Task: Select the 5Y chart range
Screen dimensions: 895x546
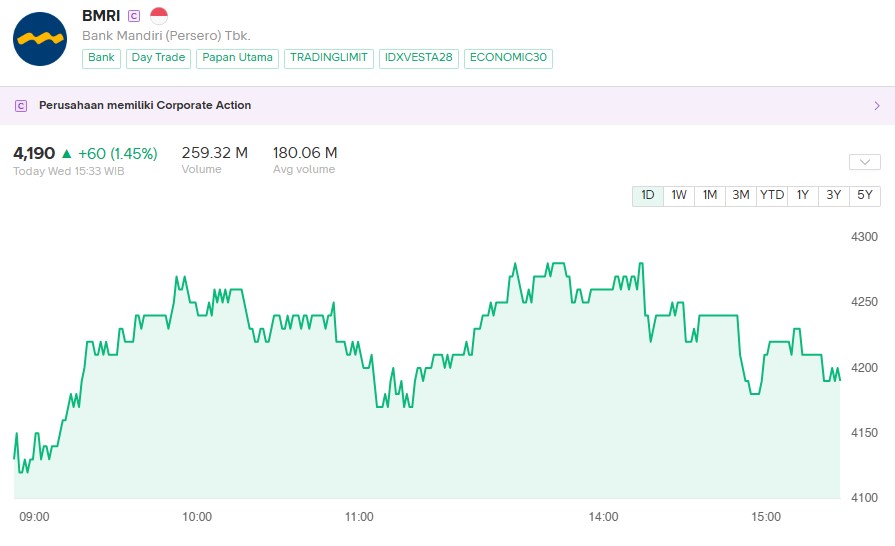Action: coord(865,195)
